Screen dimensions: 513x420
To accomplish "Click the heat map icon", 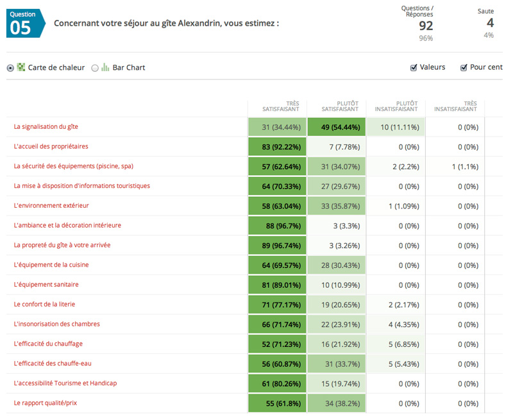I will [21, 67].
